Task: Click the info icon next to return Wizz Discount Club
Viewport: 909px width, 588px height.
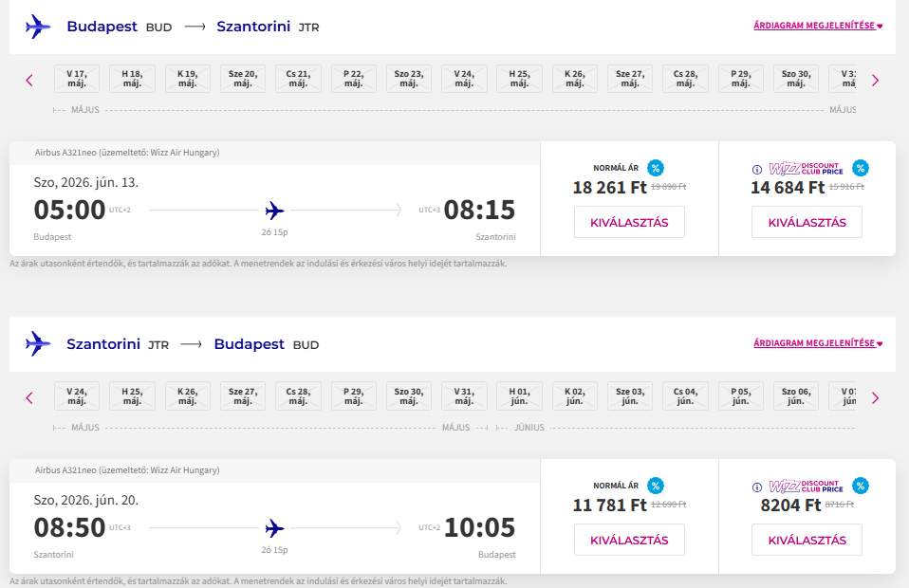Action: pos(756,487)
